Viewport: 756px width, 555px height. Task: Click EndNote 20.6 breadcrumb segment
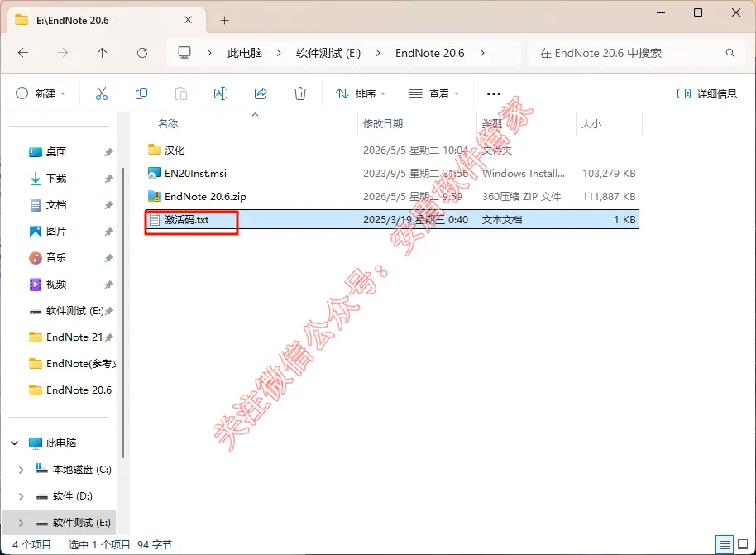(x=429, y=53)
